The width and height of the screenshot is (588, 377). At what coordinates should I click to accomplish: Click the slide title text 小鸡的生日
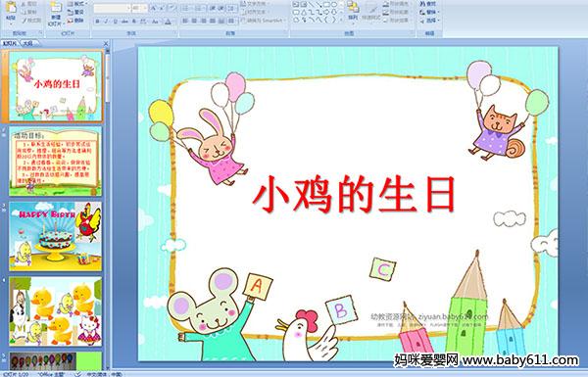click(354, 195)
